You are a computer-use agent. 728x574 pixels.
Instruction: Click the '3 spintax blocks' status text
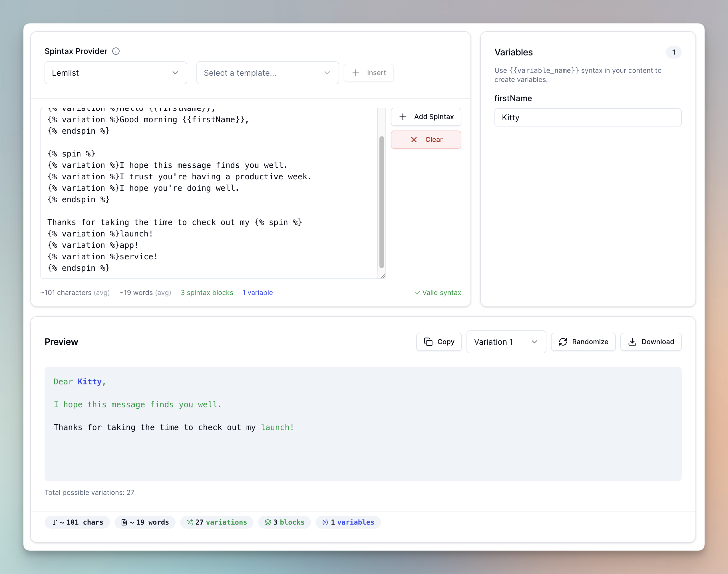pos(207,293)
